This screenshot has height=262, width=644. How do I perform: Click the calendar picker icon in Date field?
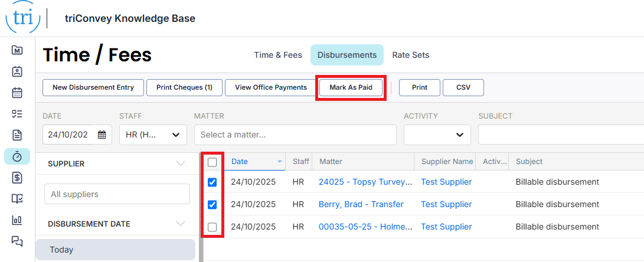coord(102,135)
